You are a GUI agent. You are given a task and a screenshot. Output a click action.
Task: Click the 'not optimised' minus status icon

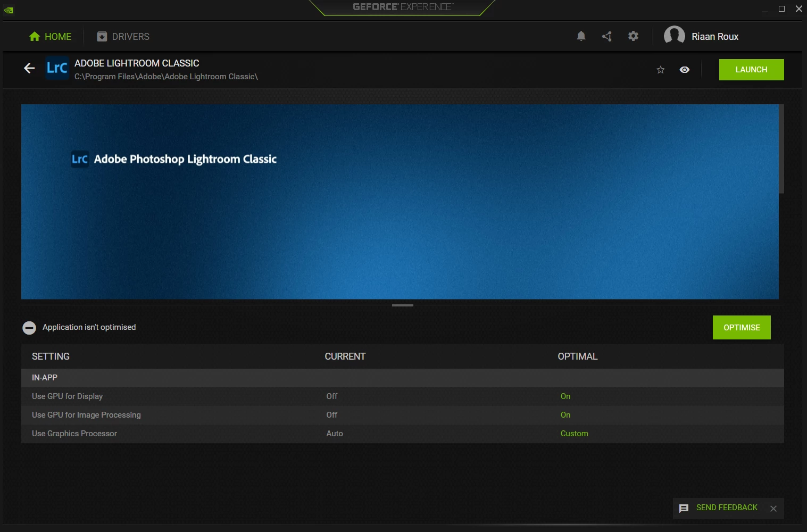(x=29, y=328)
